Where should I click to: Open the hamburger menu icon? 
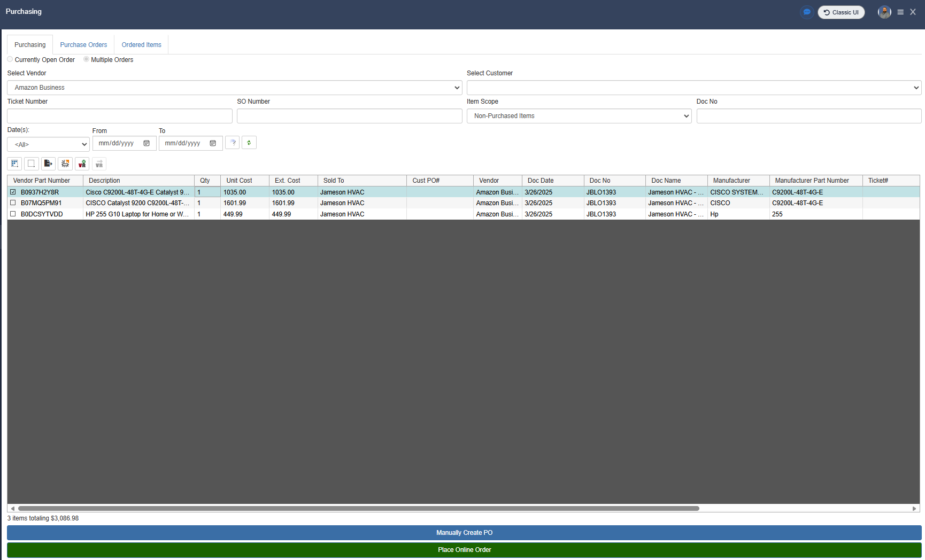900,12
